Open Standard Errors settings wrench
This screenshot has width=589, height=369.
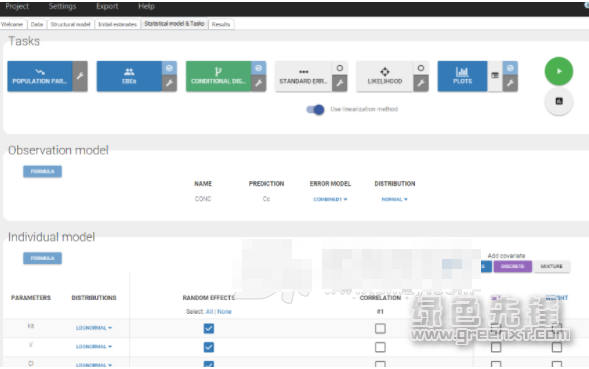340,83
